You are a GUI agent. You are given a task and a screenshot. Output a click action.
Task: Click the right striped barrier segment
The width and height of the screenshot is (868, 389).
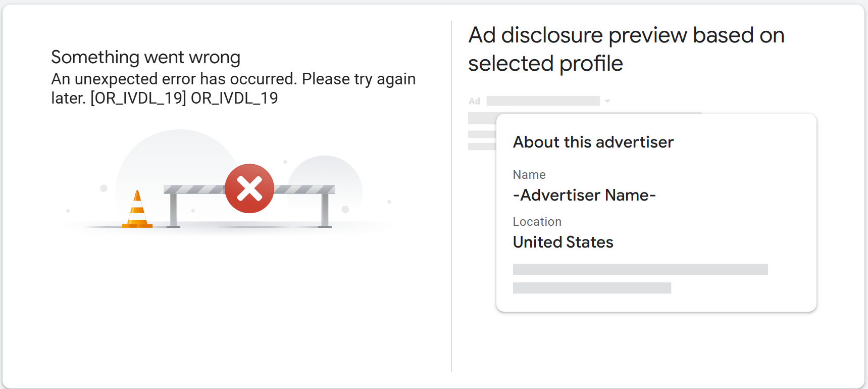tap(304, 189)
